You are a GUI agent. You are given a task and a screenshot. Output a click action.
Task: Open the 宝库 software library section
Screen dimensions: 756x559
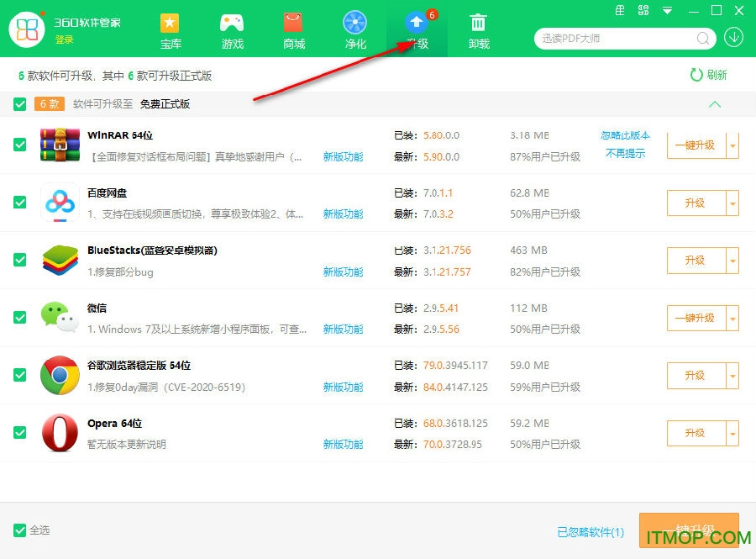171,31
